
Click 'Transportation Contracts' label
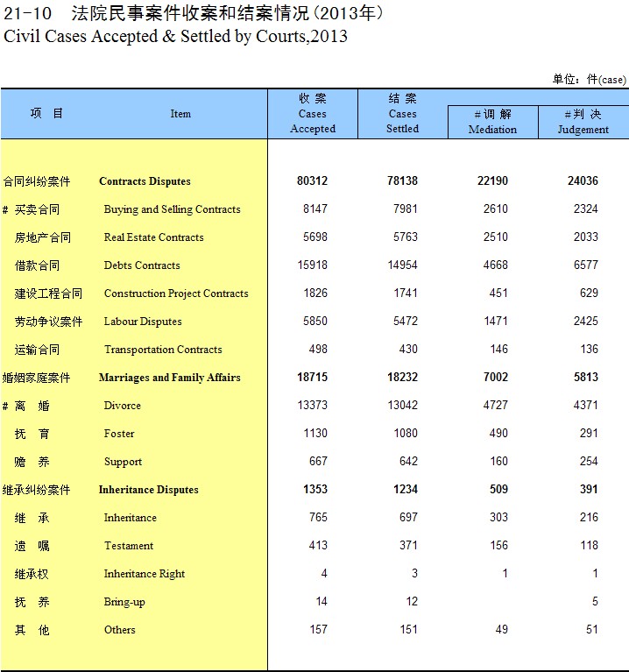pos(163,350)
